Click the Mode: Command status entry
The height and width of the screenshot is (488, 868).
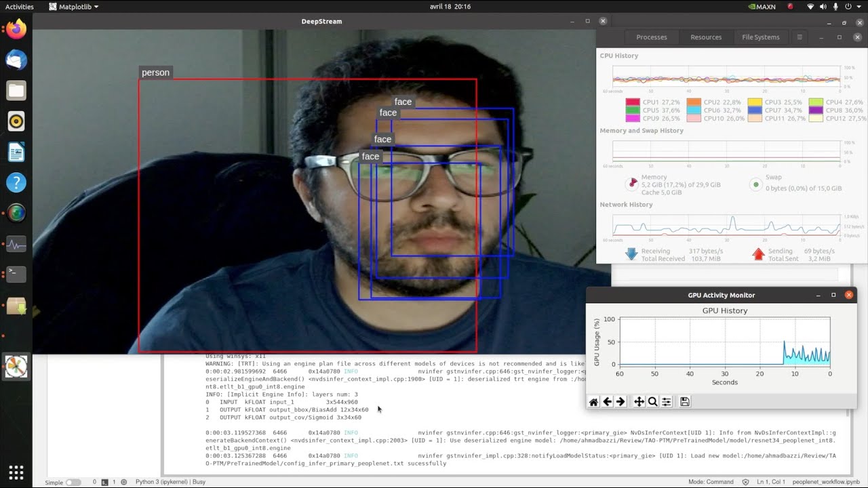pos(711,483)
